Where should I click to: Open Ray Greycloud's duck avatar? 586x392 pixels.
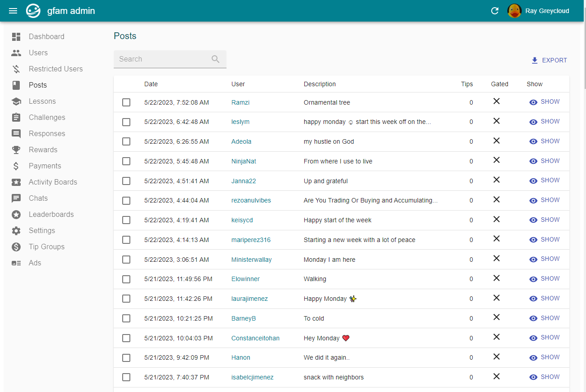(515, 11)
